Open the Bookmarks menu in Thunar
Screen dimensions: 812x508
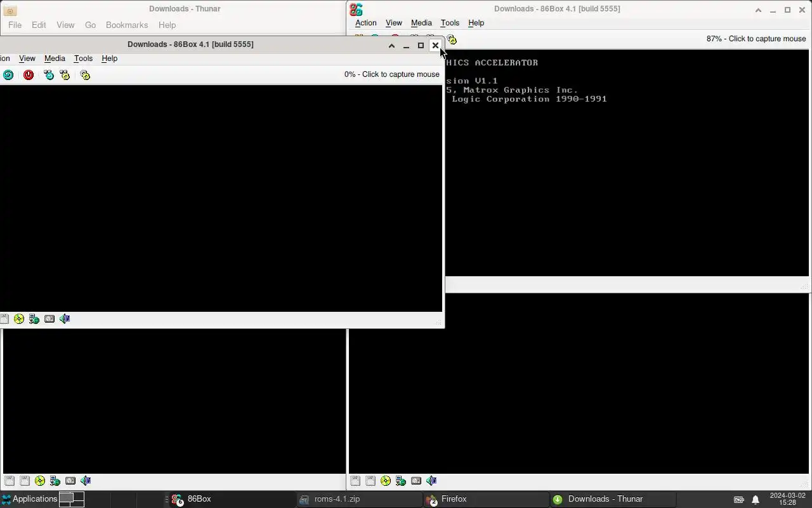(127, 25)
